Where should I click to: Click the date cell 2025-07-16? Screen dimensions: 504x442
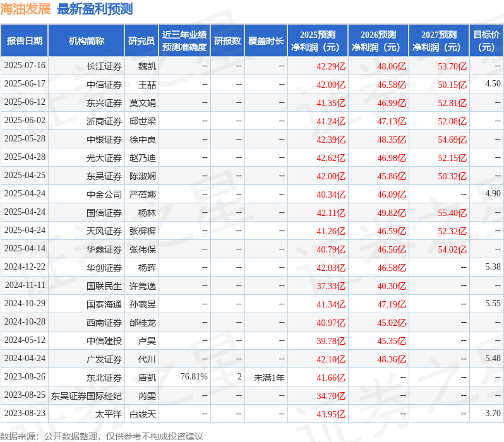25,66
